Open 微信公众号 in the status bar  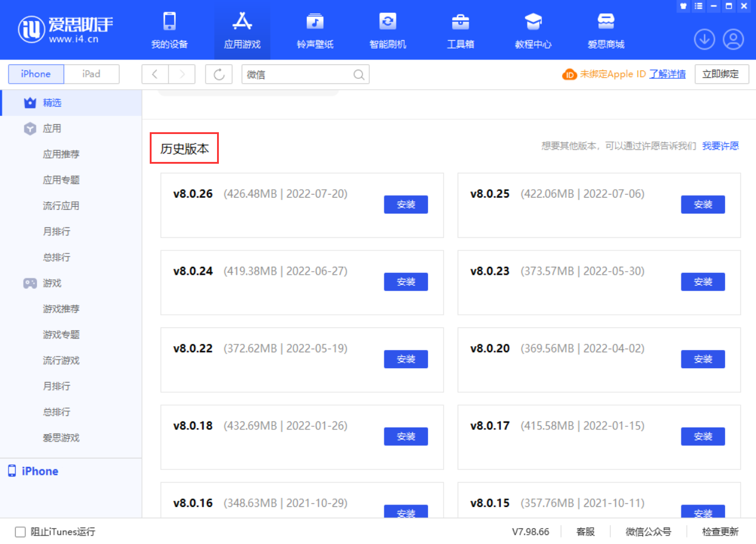649,532
